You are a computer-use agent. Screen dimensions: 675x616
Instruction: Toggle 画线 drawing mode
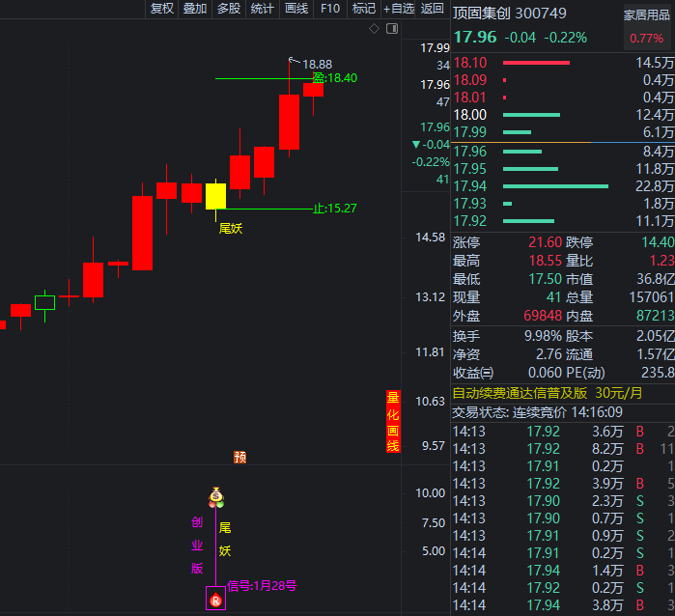tap(296, 9)
